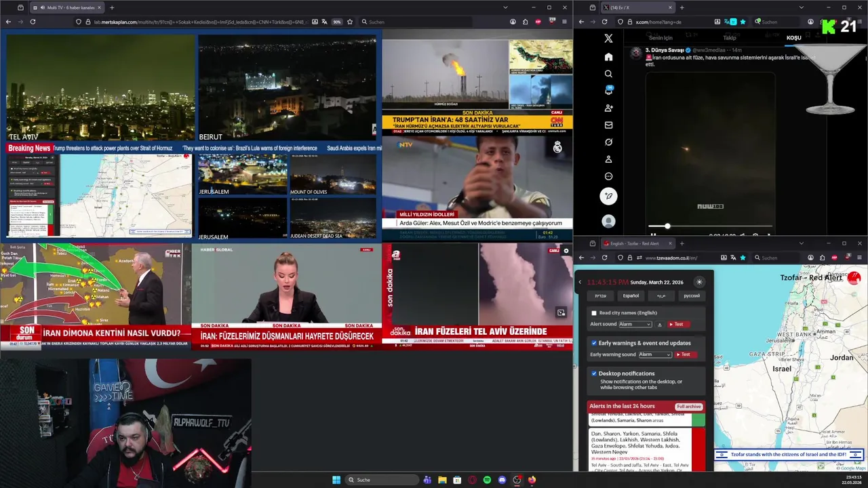Screen dimensions: 868x488
Task: Open X messages envelope icon
Action: 608,125
